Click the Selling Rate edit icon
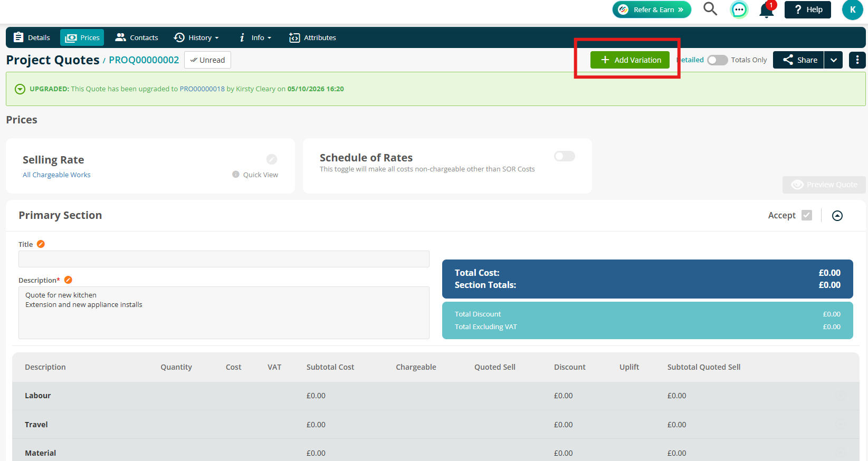The width and height of the screenshot is (868, 461). (272, 159)
